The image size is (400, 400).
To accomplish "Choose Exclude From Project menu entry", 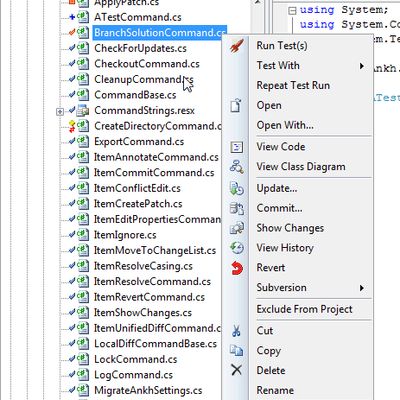I will (304, 309).
